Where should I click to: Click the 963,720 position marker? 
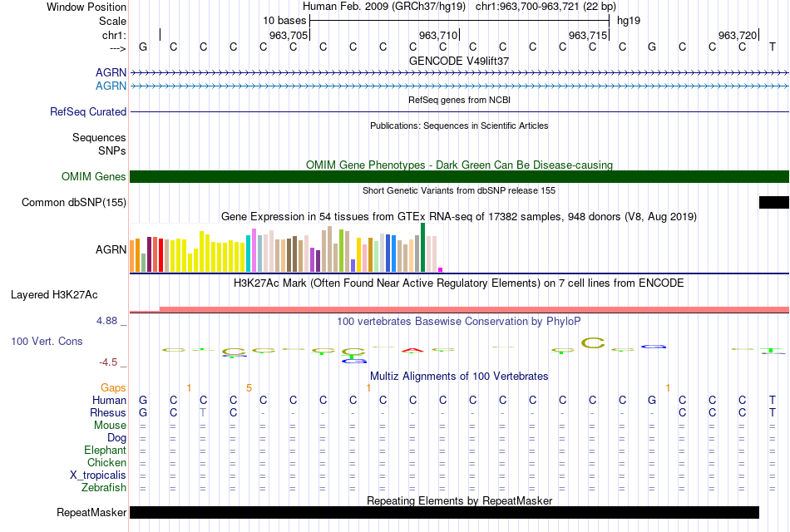(x=737, y=35)
